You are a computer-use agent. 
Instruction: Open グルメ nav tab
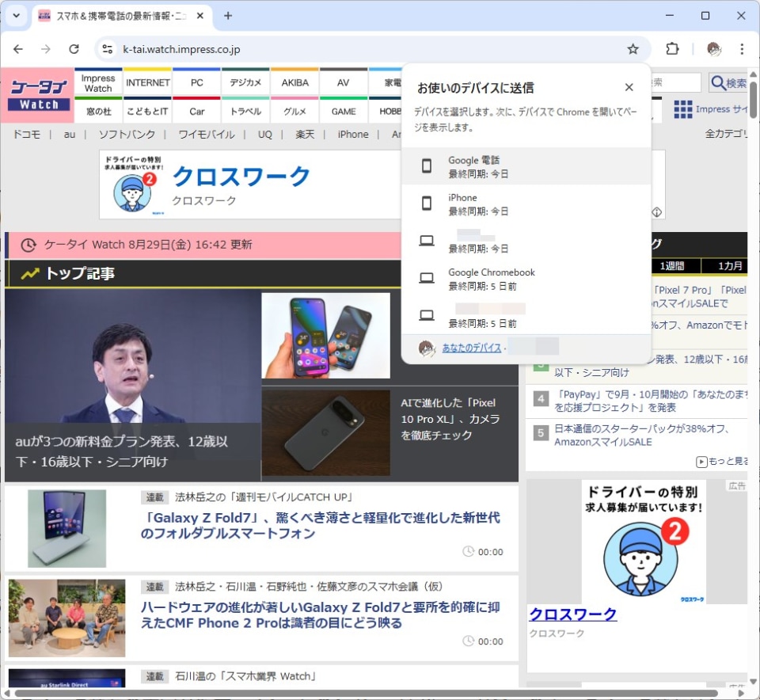point(294,112)
